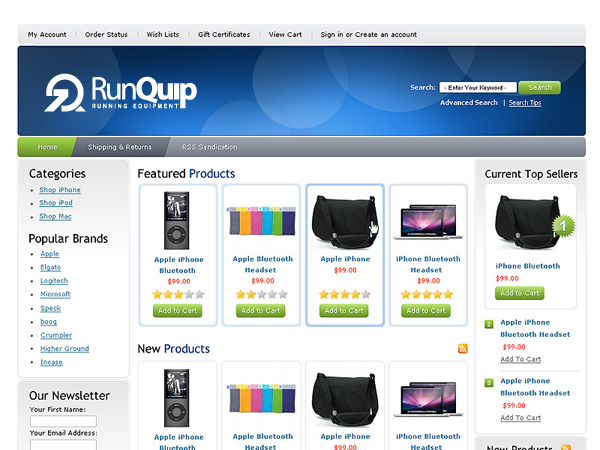Viewport: 600px width, 450px height.
Task: Click the green number 3 rank icon
Action: click(489, 382)
